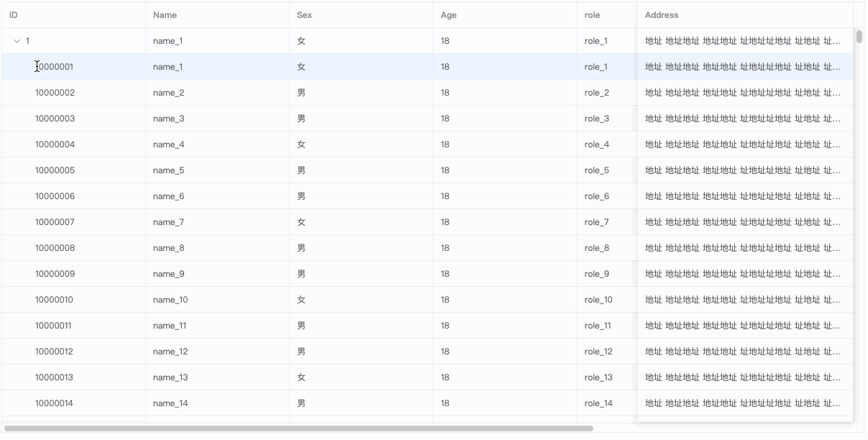
Task: Click the name_5 cell
Action: (x=217, y=170)
